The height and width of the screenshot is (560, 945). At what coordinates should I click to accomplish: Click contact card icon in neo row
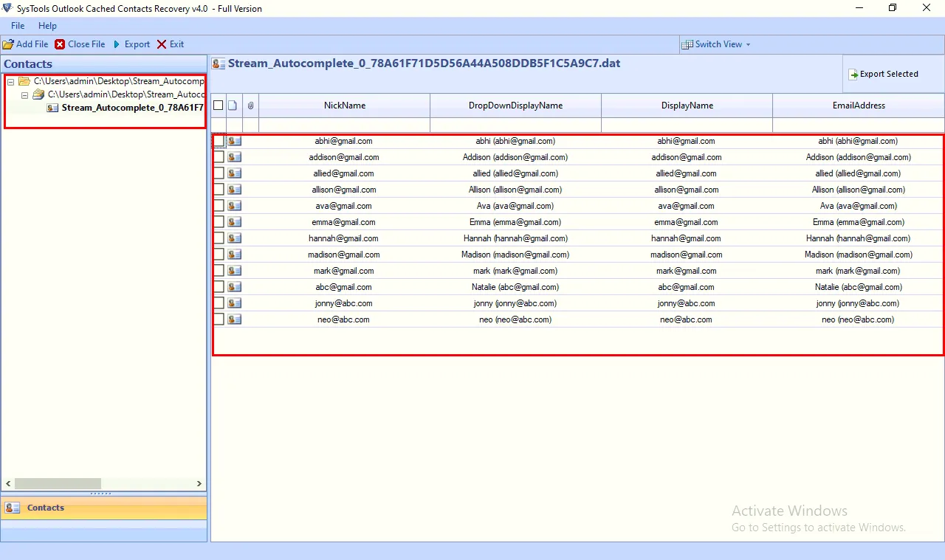tap(234, 319)
